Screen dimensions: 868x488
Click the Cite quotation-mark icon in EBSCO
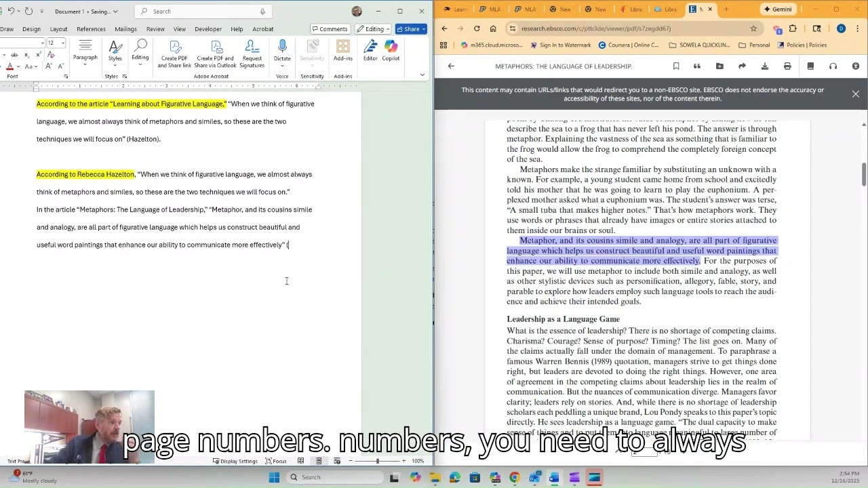click(x=697, y=66)
